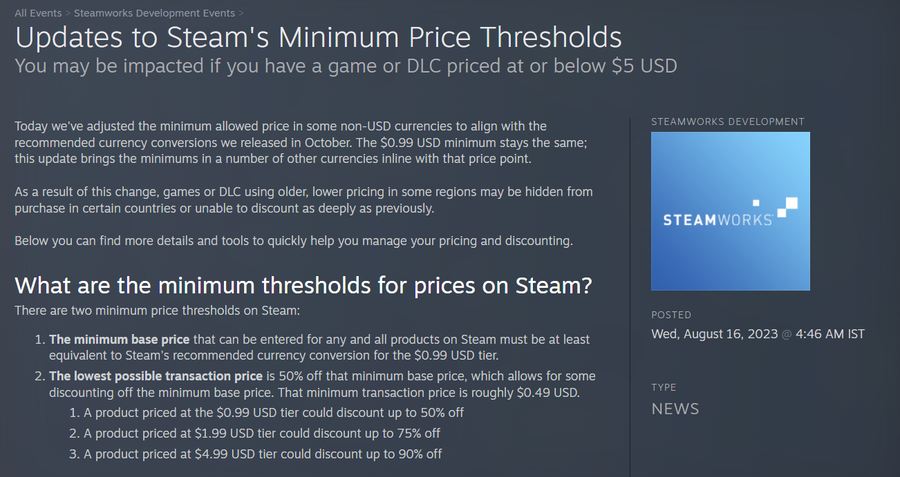The image size is (900, 477).
Task: Click the article title about Minimum Price Thresholds
Action: (318, 38)
